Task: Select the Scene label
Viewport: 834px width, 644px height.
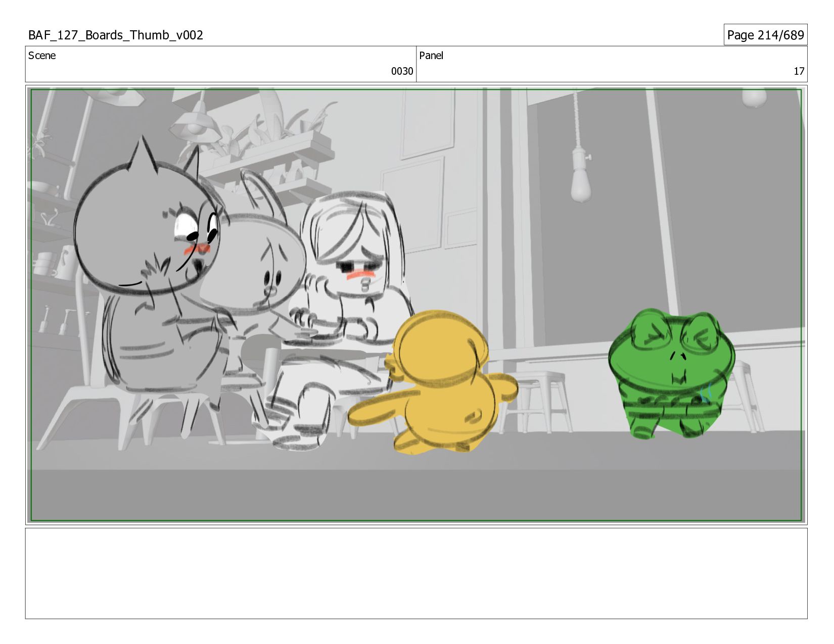Action: click(x=42, y=56)
